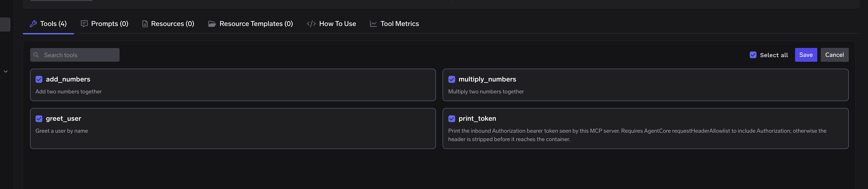The height and width of the screenshot is (189, 868).
Task: Open the Prompts (0) tab
Action: (x=104, y=24)
